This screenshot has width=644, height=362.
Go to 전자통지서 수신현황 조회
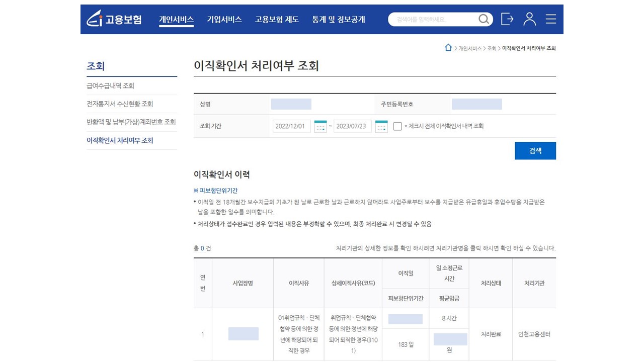point(120,104)
